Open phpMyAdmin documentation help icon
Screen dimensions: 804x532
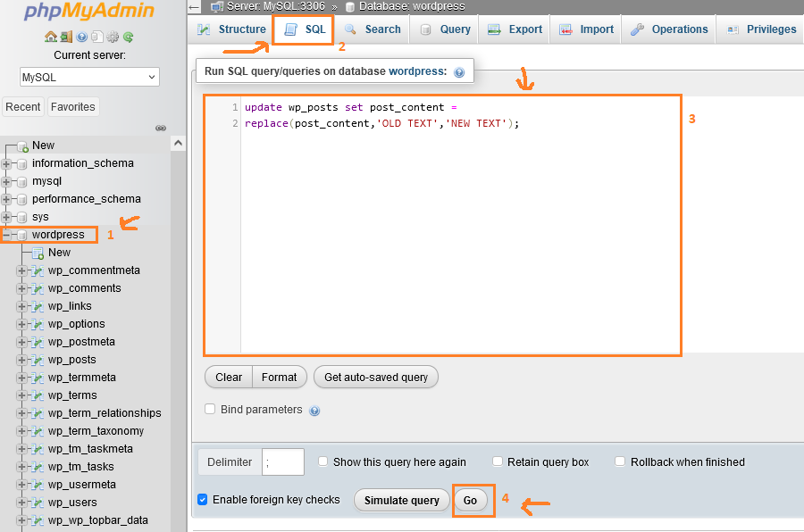point(81,37)
